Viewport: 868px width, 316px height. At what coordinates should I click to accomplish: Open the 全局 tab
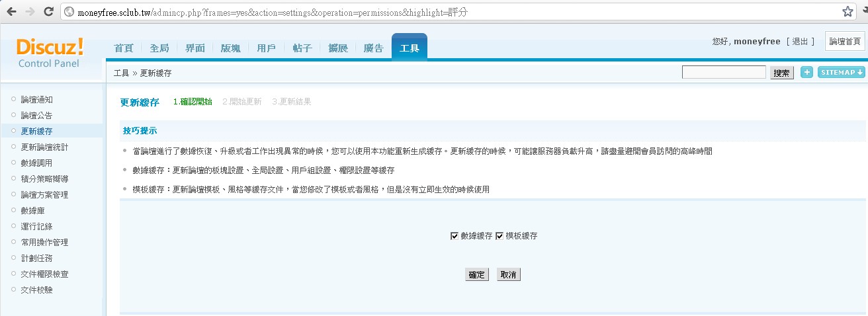click(x=159, y=48)
